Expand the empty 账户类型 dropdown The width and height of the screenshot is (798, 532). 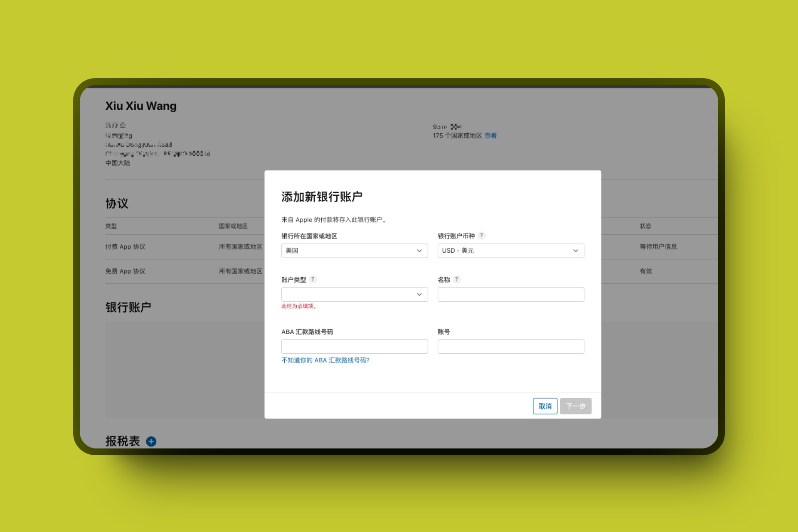pos(355,294)
